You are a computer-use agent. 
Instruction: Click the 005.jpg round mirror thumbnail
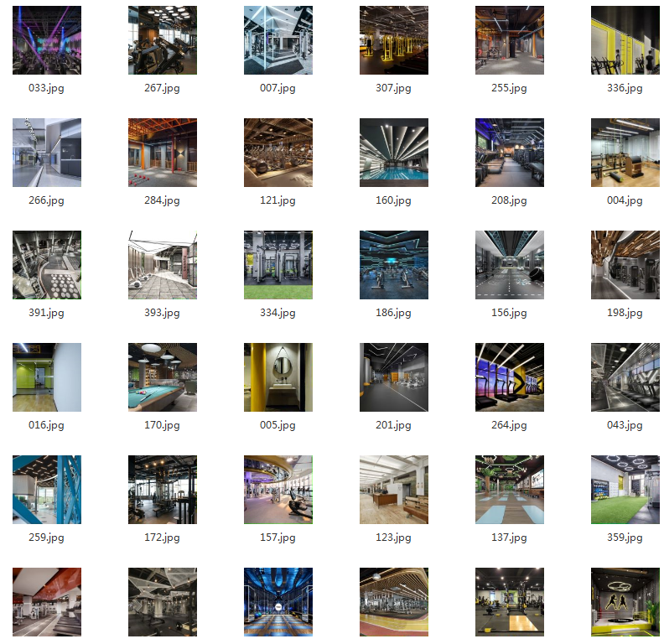click(278, 377)
